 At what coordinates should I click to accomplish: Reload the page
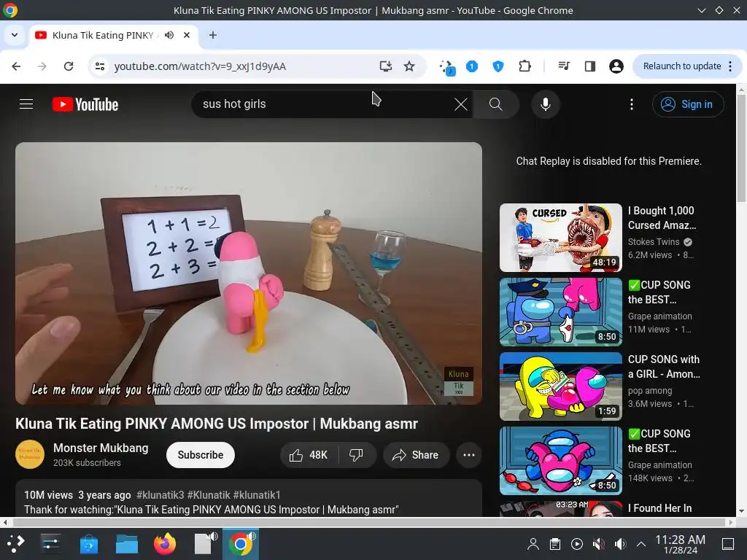69,66
